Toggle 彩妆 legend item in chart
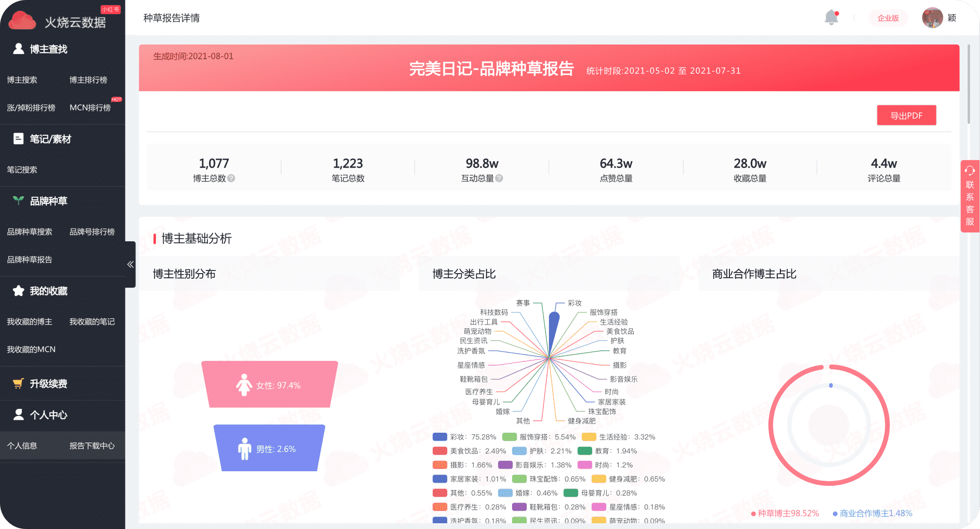 click(464, 437)
